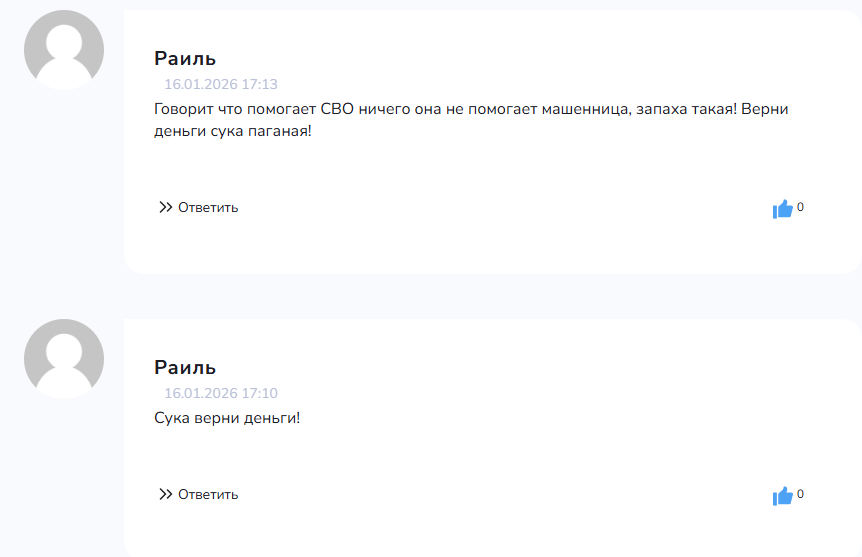Click the word 'СВО' in the first comment
The image size is (862, 557).
click(x=337, y=109)
